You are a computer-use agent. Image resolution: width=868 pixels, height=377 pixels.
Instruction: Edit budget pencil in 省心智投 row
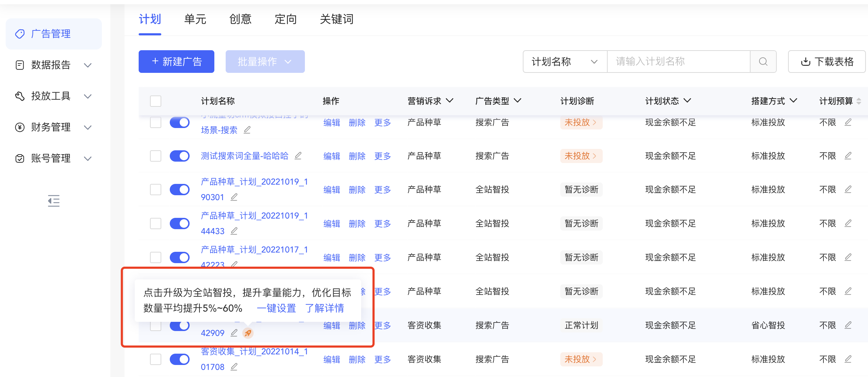(x=848, y=325)
